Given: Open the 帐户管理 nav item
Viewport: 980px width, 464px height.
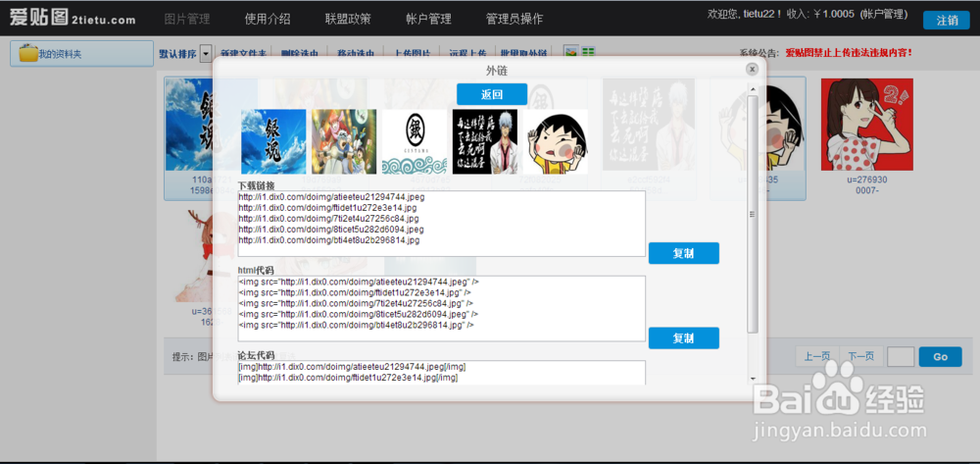Looking at the screenshot, I should tap(428, 19).
